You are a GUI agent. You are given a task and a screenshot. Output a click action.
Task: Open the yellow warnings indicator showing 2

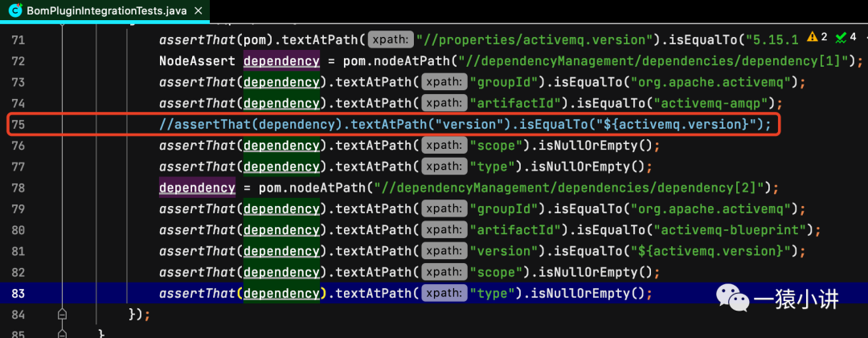(817, 37)
